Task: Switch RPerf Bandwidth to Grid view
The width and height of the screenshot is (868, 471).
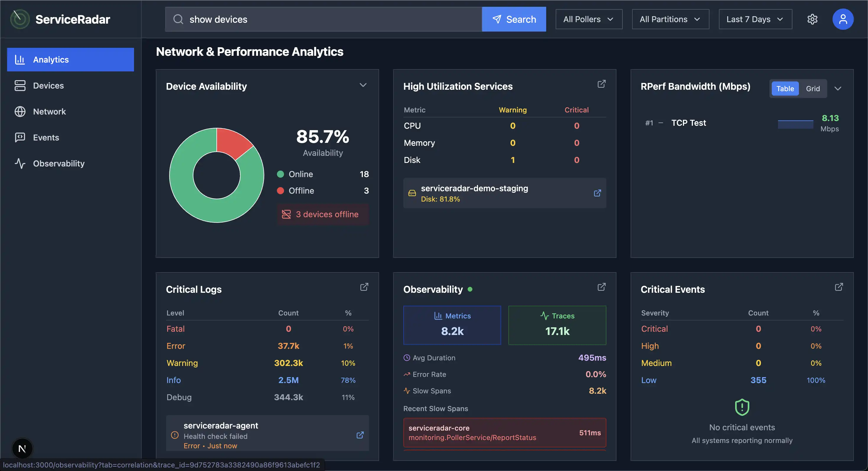Action: click(x=812, y=89)
